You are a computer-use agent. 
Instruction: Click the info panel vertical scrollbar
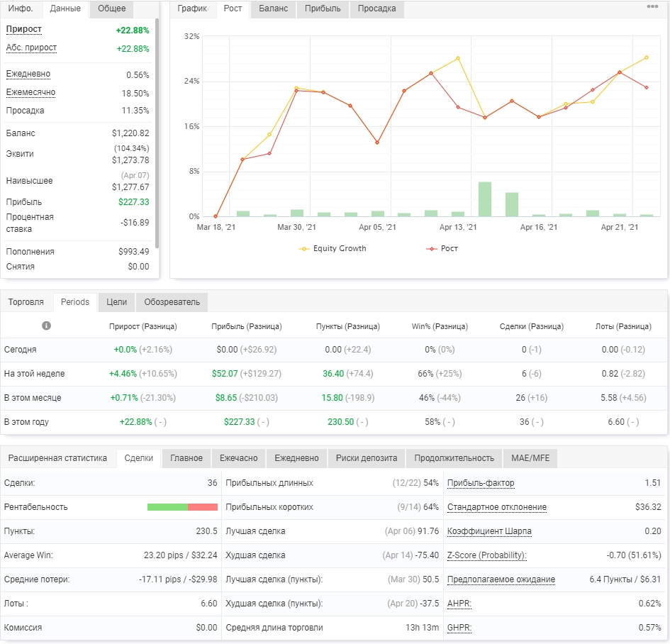click(157, 133)
